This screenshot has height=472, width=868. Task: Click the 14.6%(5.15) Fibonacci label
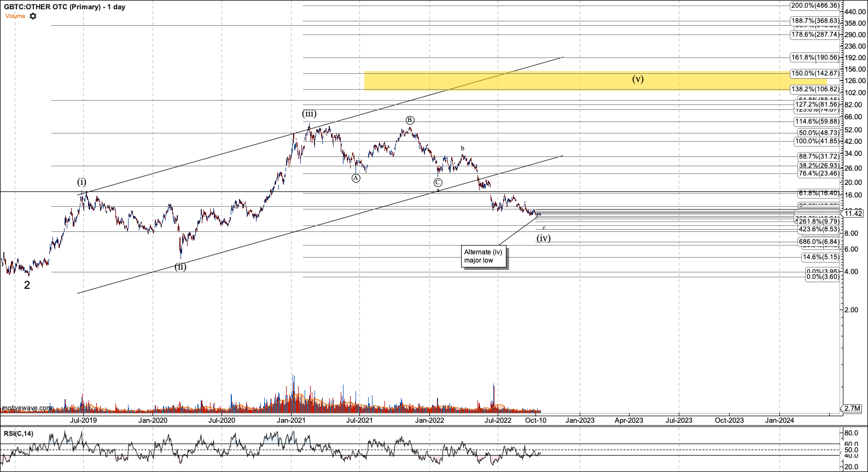[x=821, y=257]
